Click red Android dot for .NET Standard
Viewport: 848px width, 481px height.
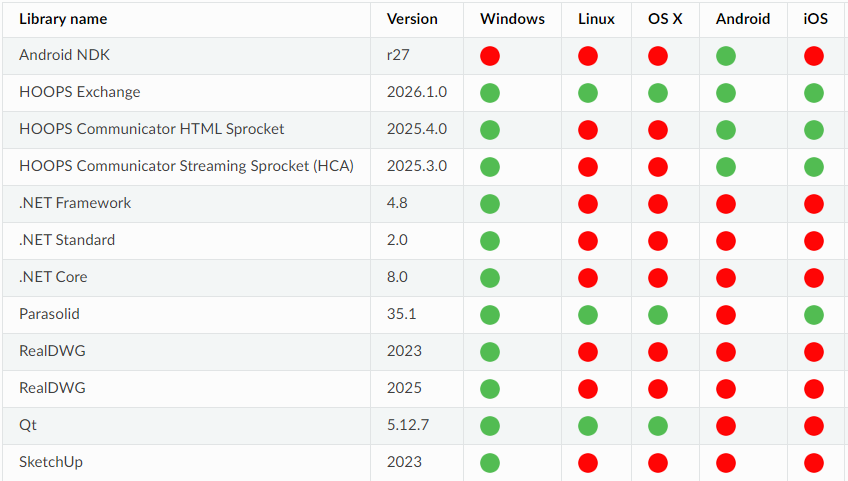(726, 241)
